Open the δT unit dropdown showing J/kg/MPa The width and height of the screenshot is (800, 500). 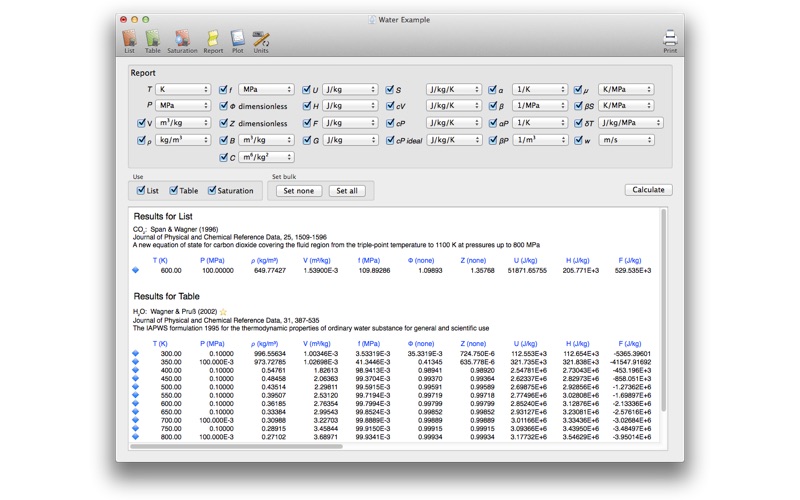(631, 123)
